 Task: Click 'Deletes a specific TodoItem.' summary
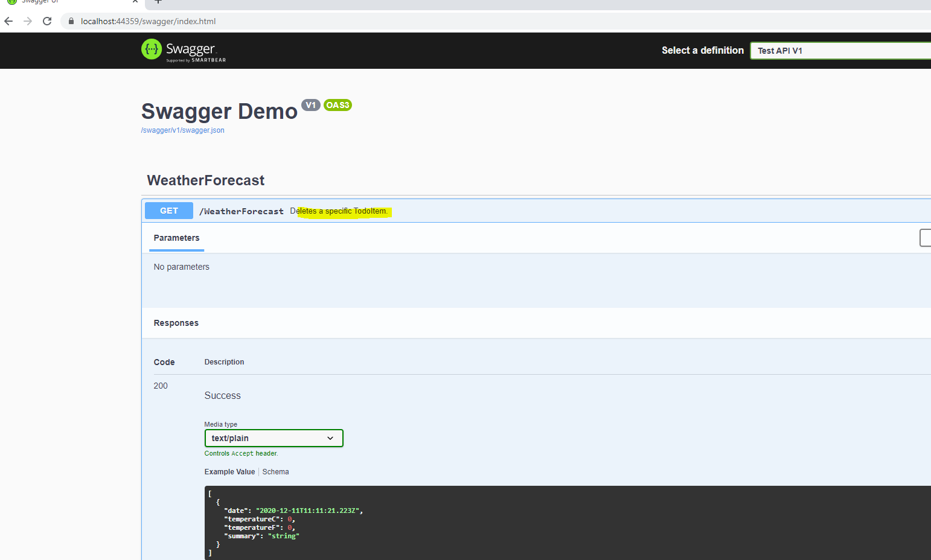click(x=339, y=211)
